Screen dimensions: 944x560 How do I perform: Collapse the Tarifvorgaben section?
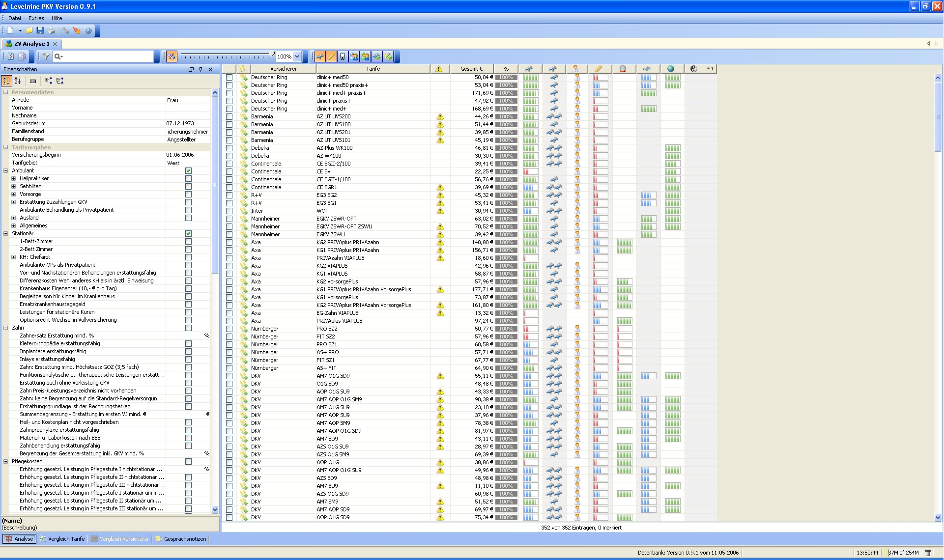pyautogui.click(x=6, y=147)
